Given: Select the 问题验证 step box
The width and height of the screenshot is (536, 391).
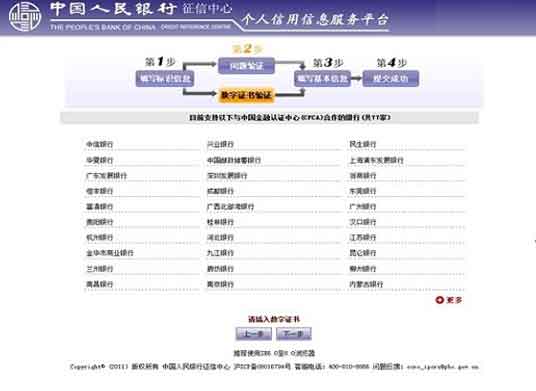Looking at the screenshot, I should (x=246, y=66).
